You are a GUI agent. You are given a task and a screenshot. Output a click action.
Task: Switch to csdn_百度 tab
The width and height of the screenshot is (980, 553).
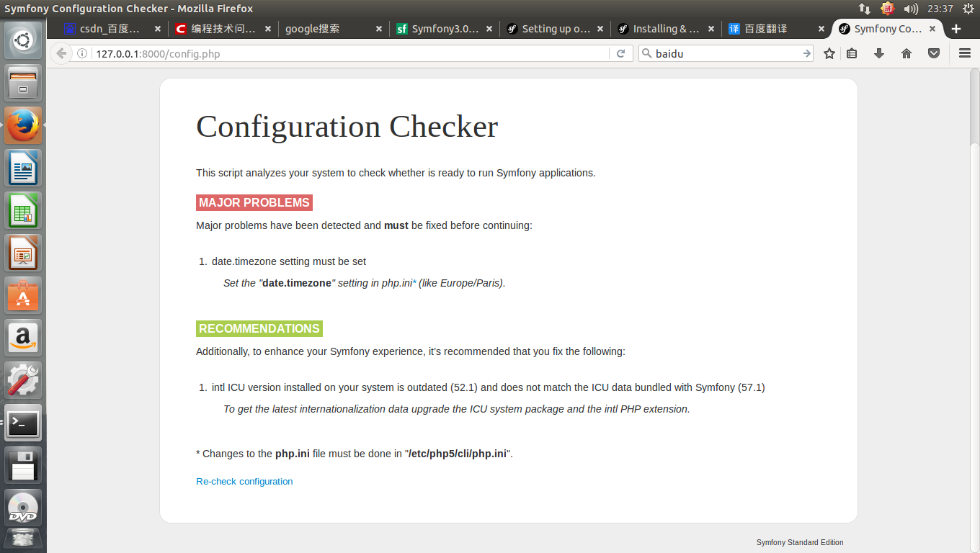click(x=111, y=29)
